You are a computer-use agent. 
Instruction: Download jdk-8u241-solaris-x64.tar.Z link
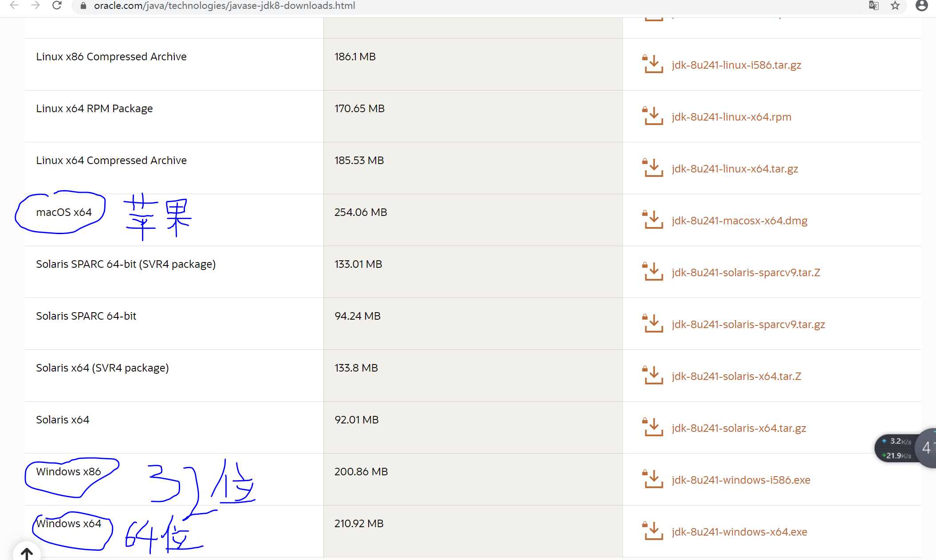click(x=736, y=376)
